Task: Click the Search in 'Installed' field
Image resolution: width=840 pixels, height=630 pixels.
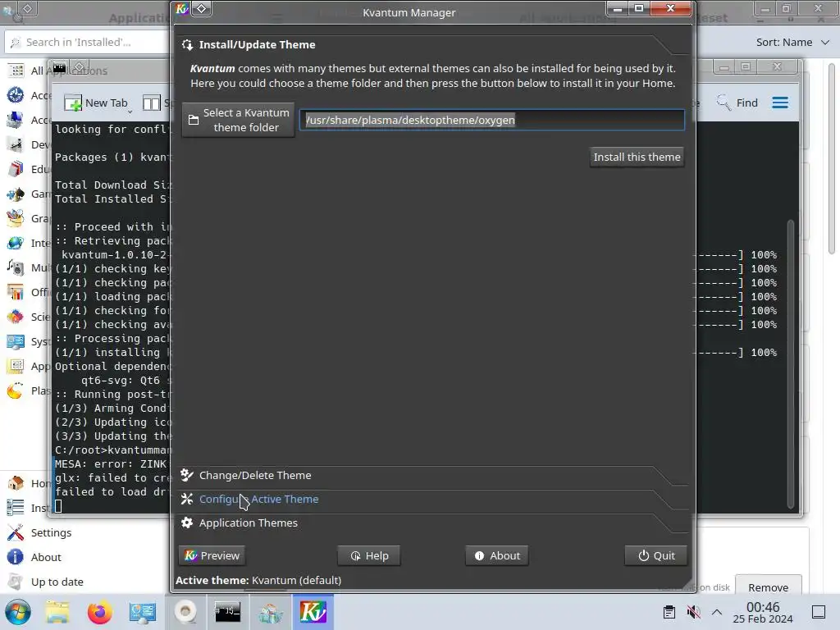Action: tap(89, 43)
